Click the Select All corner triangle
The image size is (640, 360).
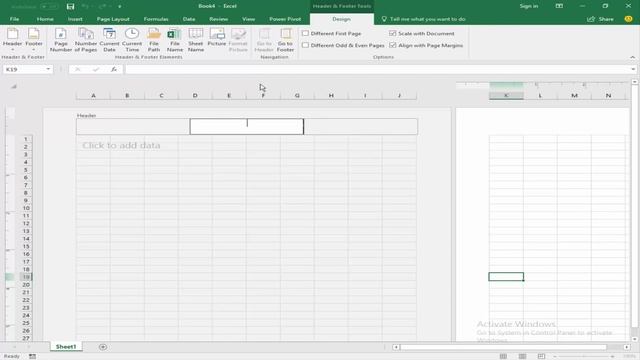tap(13, 87)
